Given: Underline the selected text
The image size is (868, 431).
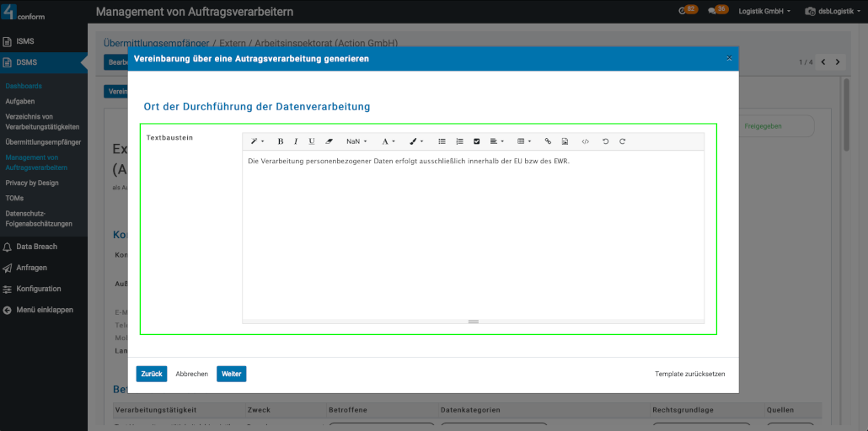Looking at the screenshot, I should point(311,141).
